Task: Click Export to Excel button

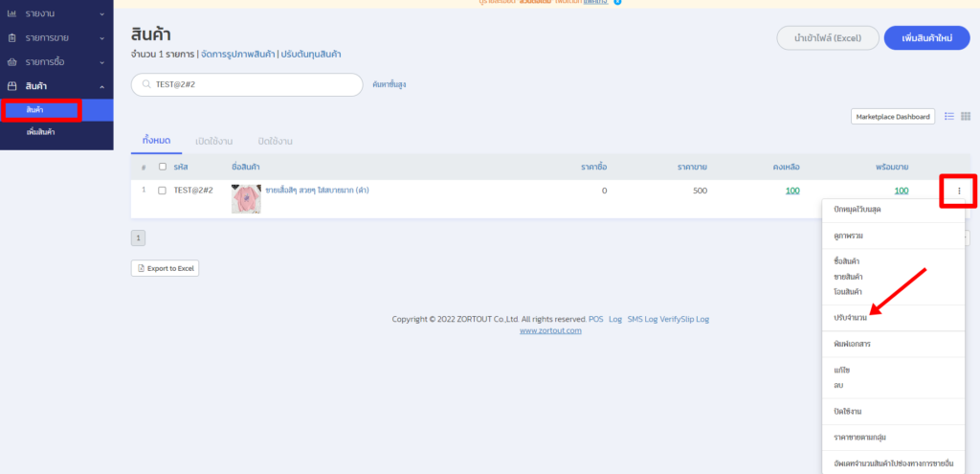Action: coord(165,268)
